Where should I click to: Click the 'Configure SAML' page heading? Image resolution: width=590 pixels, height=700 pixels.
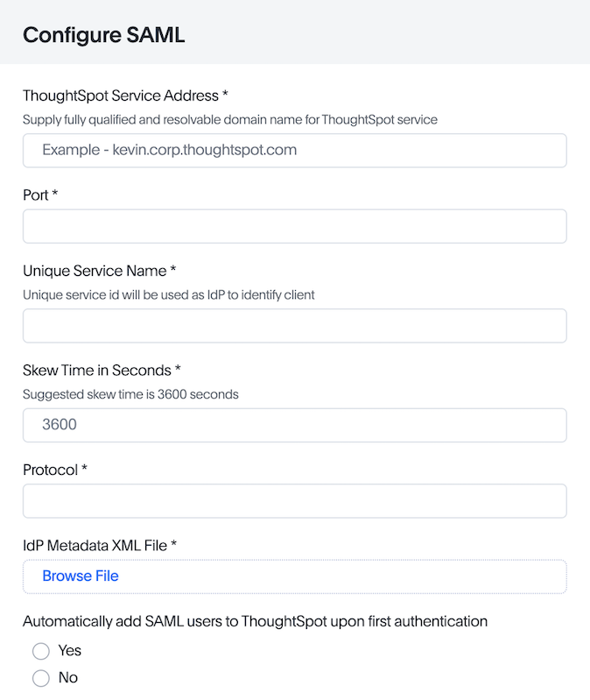click(x=103, y=35)
